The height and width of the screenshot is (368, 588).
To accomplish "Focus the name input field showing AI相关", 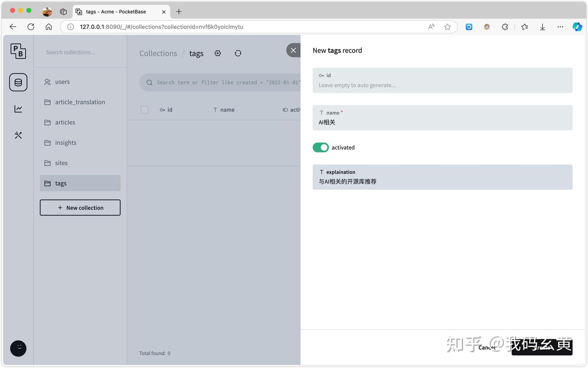I will tap(442, 122).
